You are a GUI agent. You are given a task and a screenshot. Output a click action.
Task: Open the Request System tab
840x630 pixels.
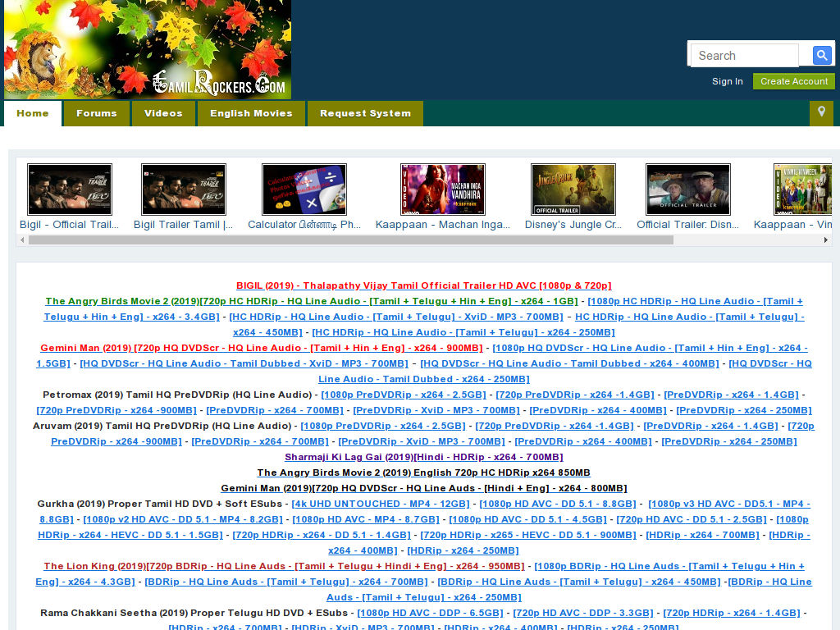[365, 113]
